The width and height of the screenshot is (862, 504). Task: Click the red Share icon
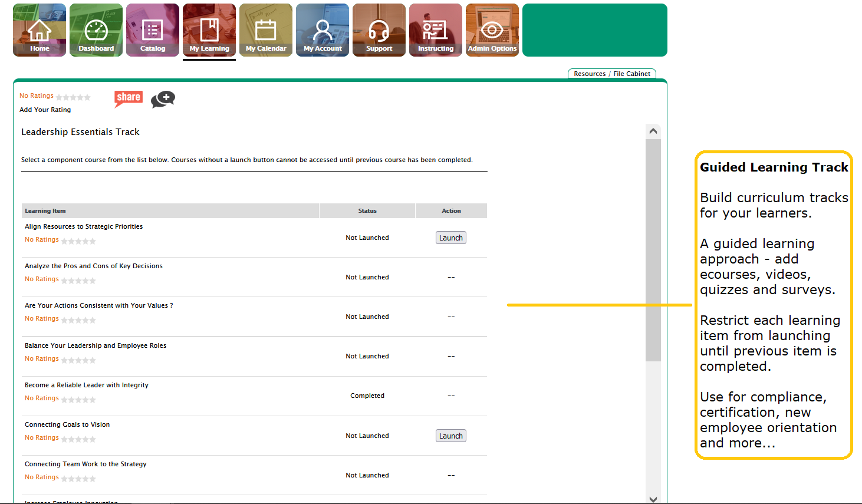click(129, 98)
